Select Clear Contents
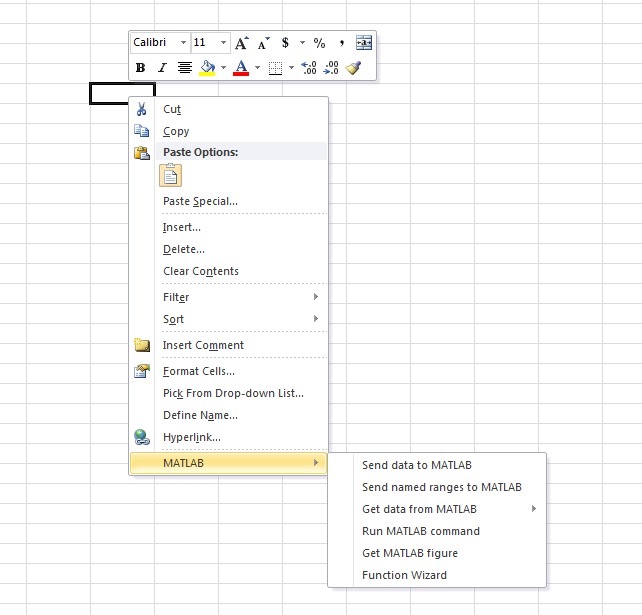This screenshot has height=615, width=642. 228,271
